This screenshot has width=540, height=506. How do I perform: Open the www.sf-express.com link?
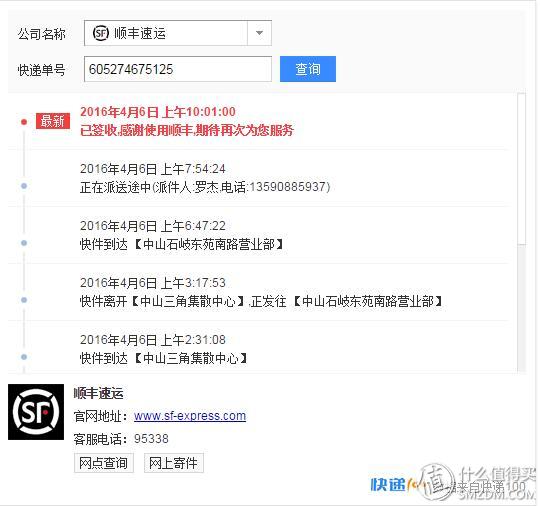(190, 416)
